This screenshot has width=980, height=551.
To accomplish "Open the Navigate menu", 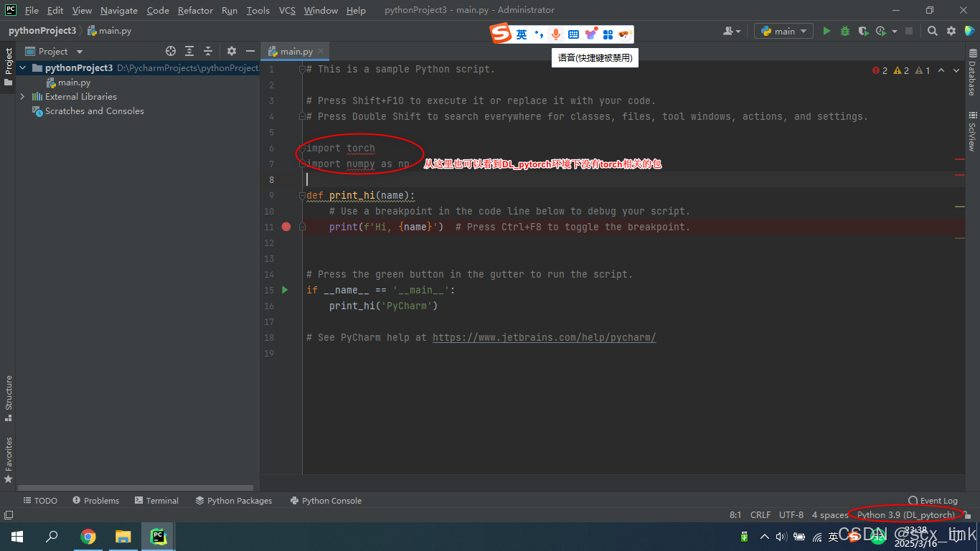I will click(119, 10).
